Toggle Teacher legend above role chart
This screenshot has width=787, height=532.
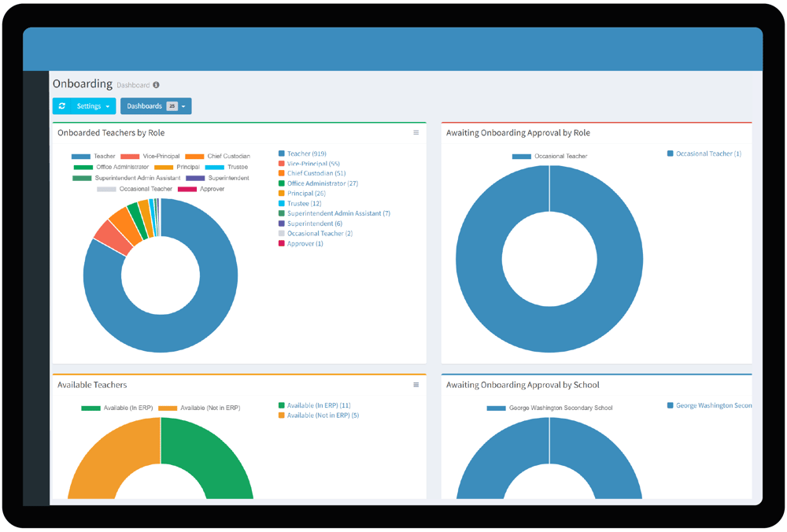click(94, 156)
